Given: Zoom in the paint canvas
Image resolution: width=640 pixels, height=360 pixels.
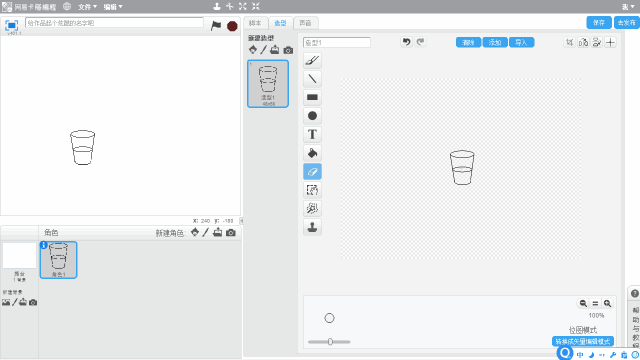Looking at the screenshot, I should click(x=607, y=303).
